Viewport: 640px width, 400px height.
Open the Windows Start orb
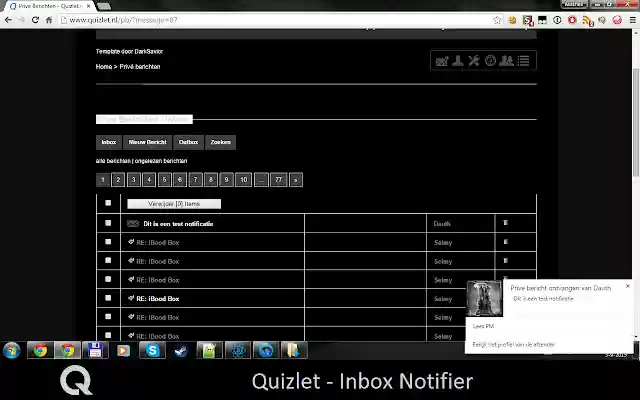point(12,351)
